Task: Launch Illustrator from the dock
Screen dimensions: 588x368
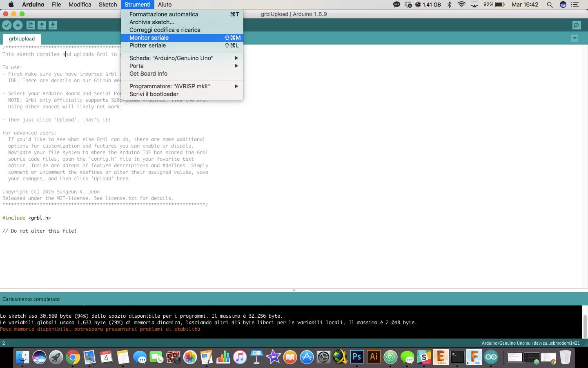Action: point(374,357)
